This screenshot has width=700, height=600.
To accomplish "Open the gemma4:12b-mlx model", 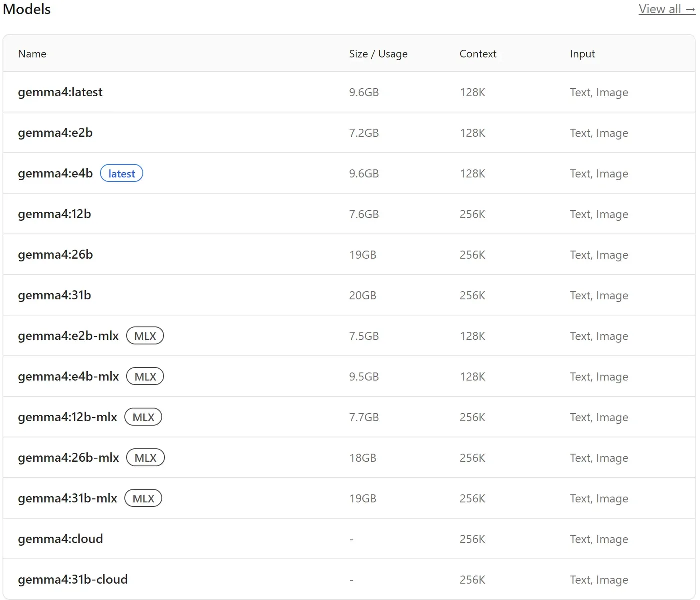I will click(x=67, y=417).
